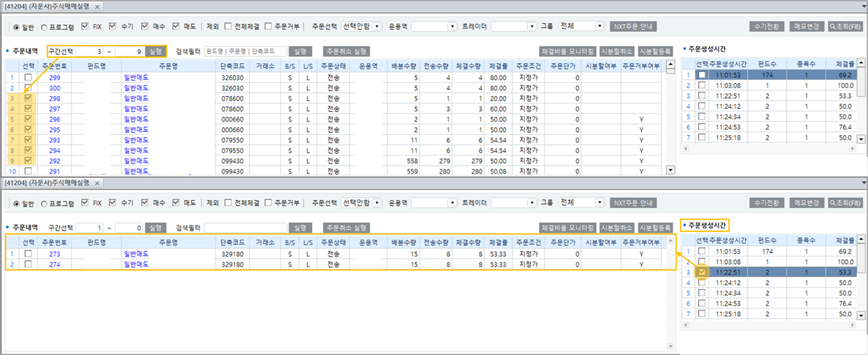
Task: Click scroll-down arrow of top order list
Action: [x=670, y=170]
